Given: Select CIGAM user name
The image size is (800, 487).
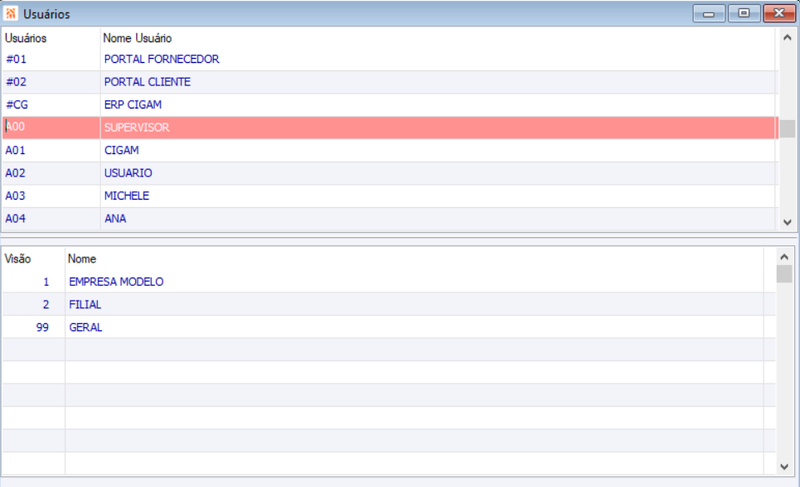Looking at the screenshot, I should [x=121, y=150].
